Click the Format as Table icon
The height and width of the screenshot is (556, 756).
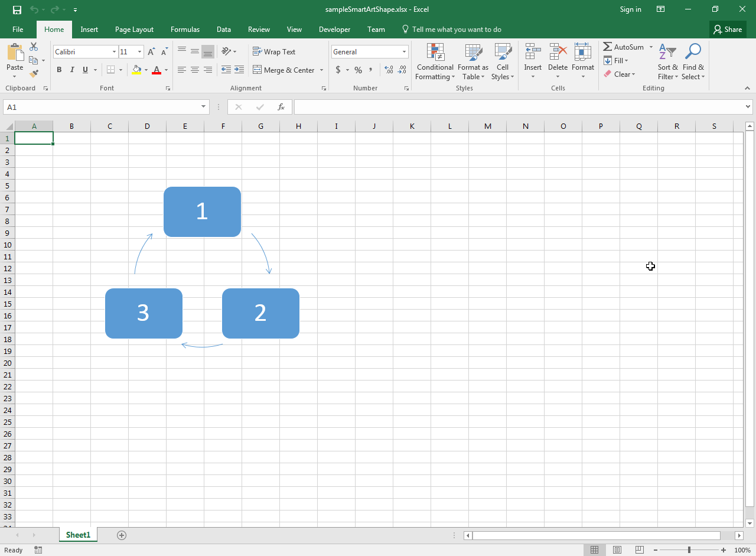(472, 61)
